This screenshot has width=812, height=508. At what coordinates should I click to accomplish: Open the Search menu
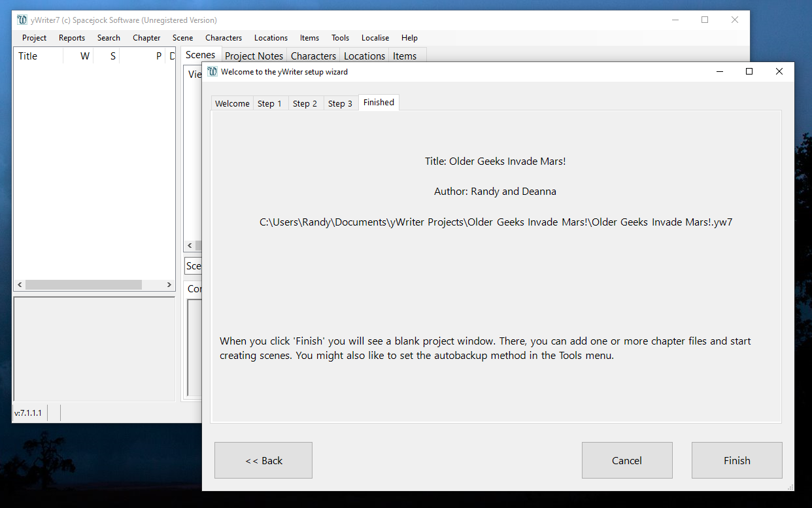(x=109, y=38)
